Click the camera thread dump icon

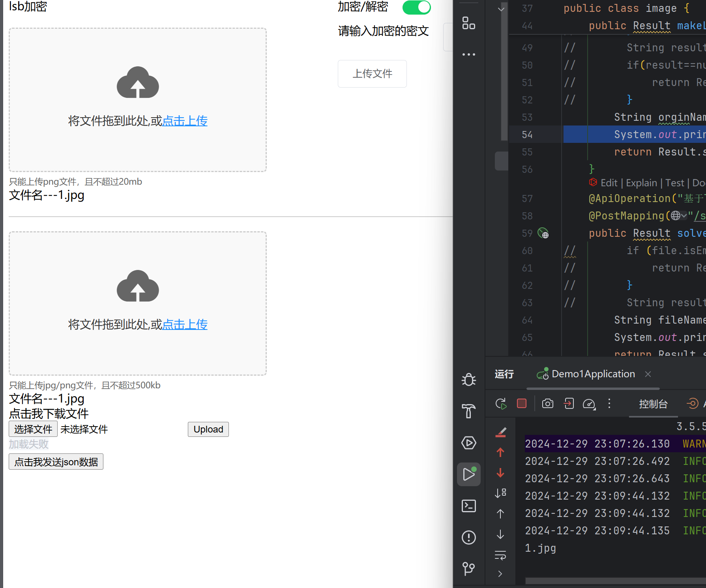(548, 403)
